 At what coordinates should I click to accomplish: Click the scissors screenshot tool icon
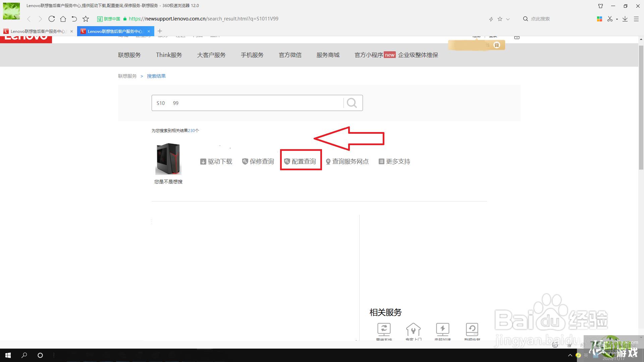pyautogui.click(x=610, y=19)
